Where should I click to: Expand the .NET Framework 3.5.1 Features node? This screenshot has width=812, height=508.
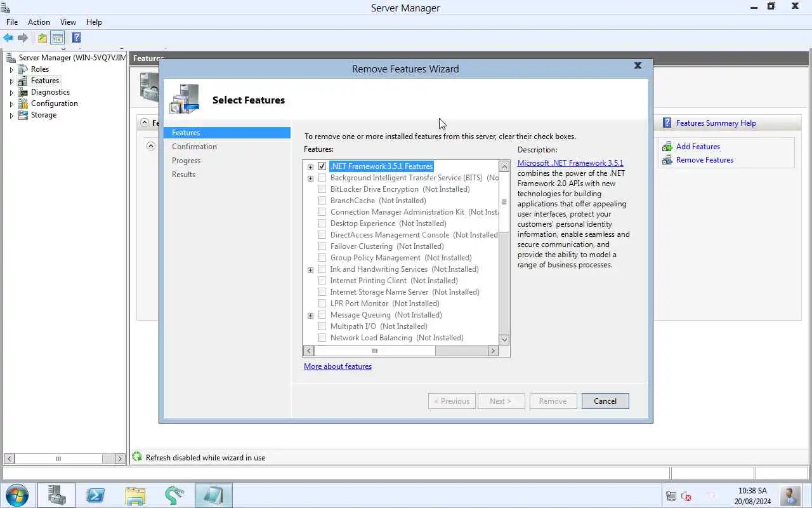point(310,167)
